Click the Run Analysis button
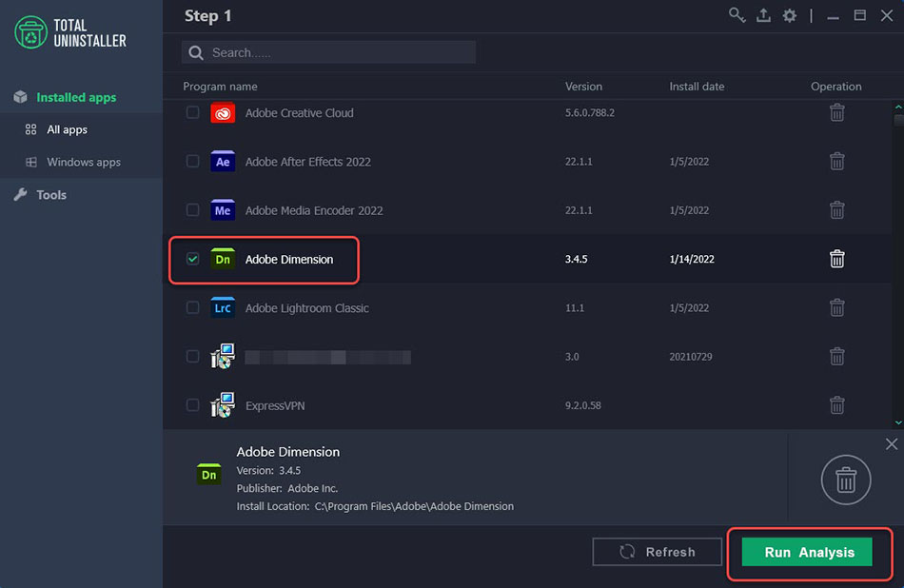Viewport: 904px width, 588px height. point(807,552)
